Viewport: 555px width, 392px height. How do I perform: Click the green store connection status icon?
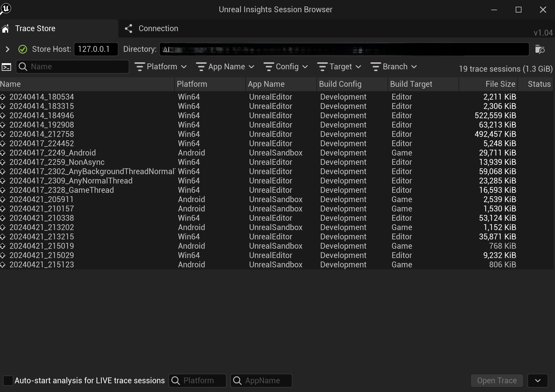(23, 49)
